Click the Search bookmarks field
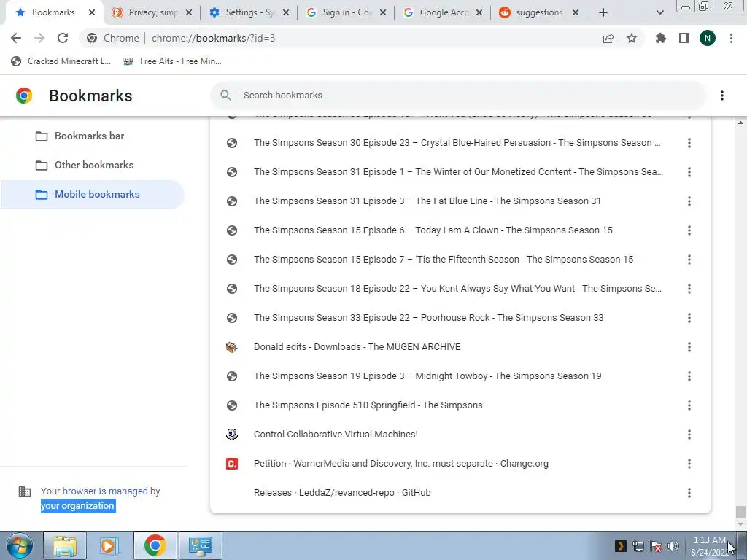 coord(457,96)
